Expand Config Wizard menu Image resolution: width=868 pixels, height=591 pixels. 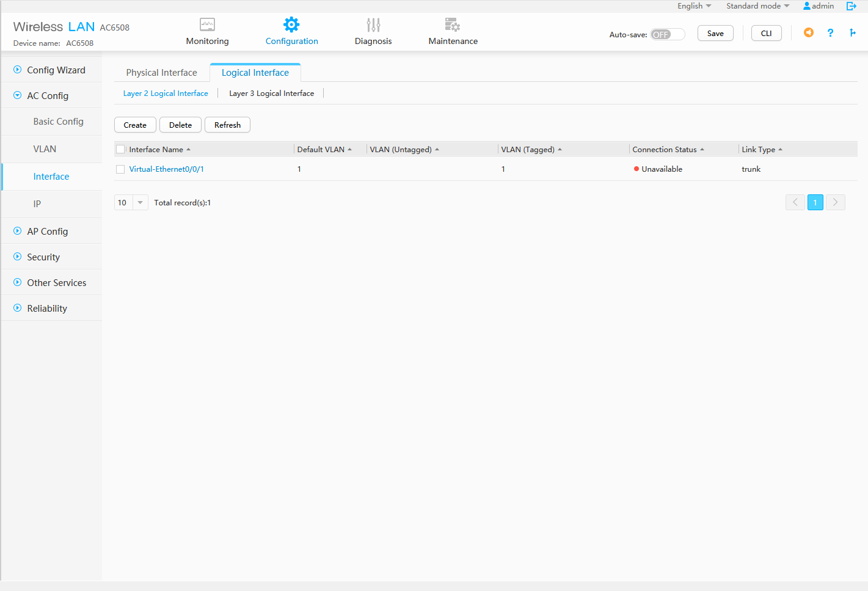pos(51,70)
